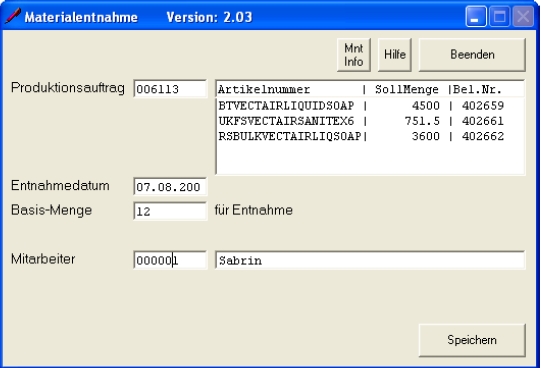Click SollMenge value 751.5
Viewport: 541px width, 368px height.
[422, 121]
